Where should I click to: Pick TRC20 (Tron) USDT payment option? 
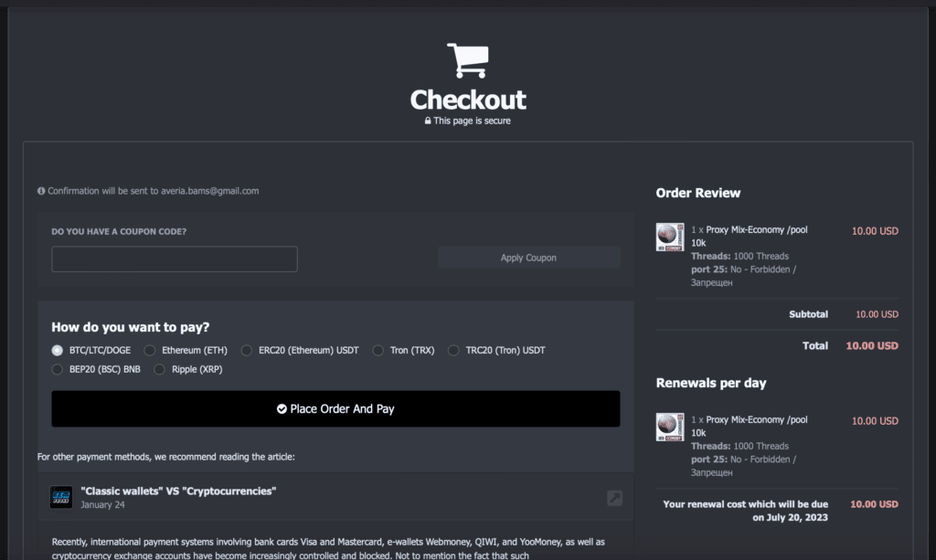tap(453, 350)
